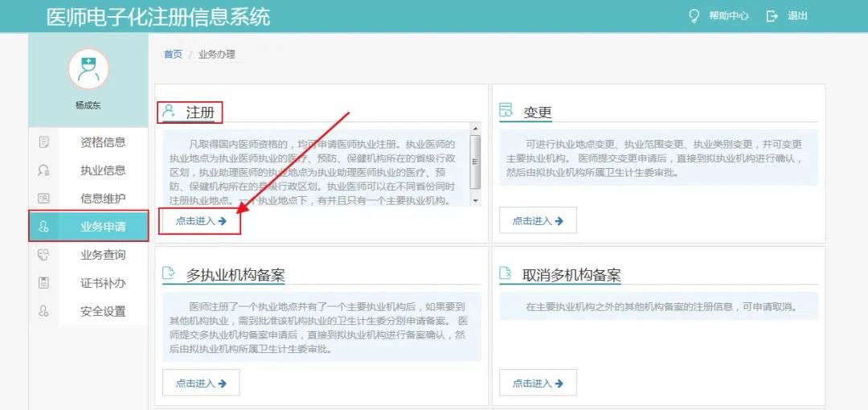Click the 业务查询 sidebar icon
The height and width of the screenshot is (410, 868).
coord(44,255)
